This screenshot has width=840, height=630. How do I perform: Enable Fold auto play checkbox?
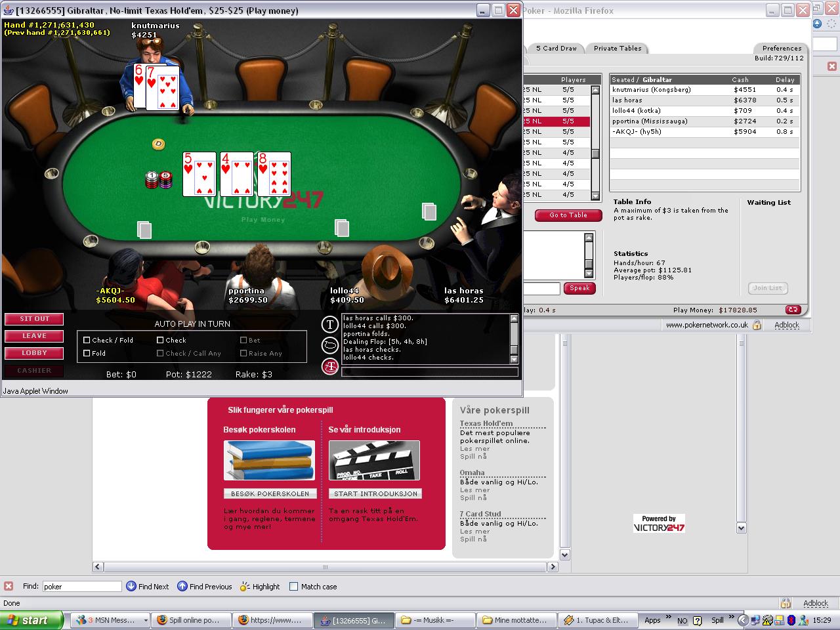(87, 353)
